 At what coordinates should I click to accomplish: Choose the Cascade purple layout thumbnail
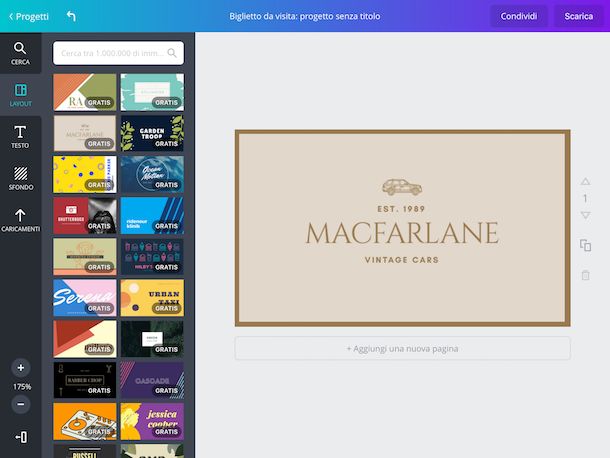pos(152,380)
